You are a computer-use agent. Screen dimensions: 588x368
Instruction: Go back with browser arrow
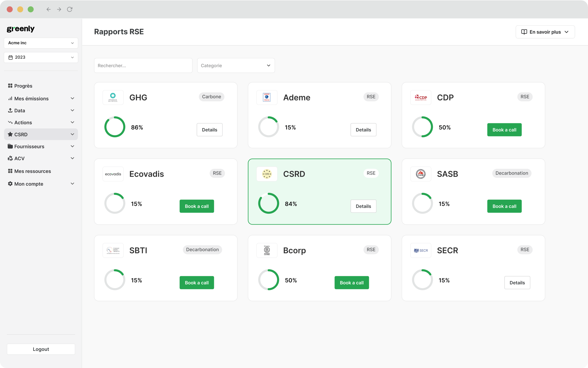click(48, 9)
